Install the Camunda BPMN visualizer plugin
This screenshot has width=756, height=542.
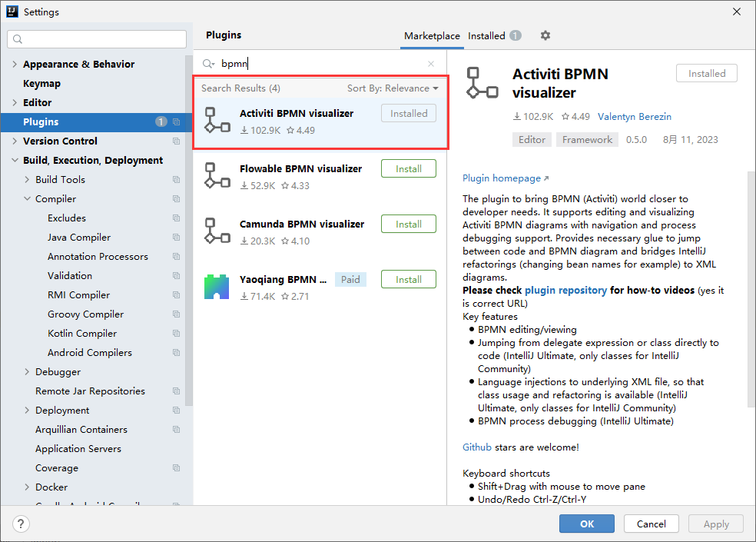point(409,224)
